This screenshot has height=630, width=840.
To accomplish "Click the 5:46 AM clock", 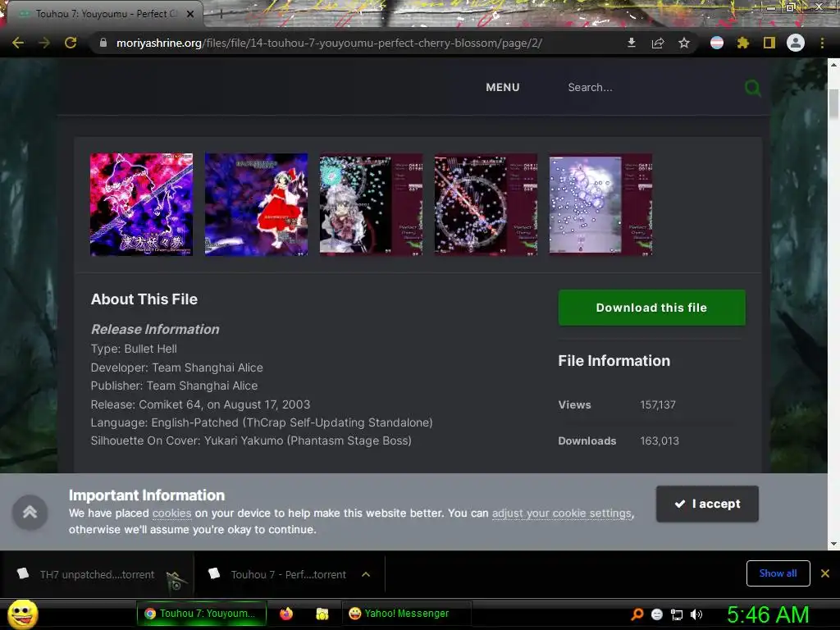I will click(x=768, y=614).
